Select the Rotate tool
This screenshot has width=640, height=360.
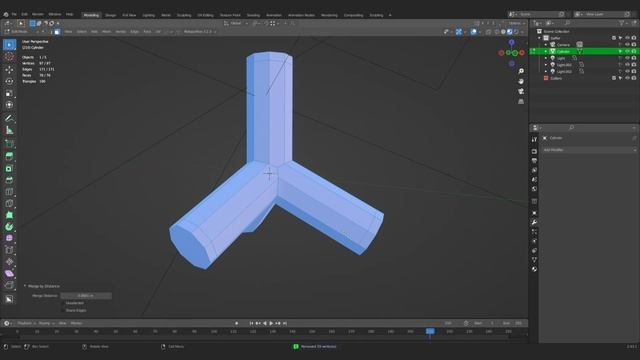click(9, 81)
